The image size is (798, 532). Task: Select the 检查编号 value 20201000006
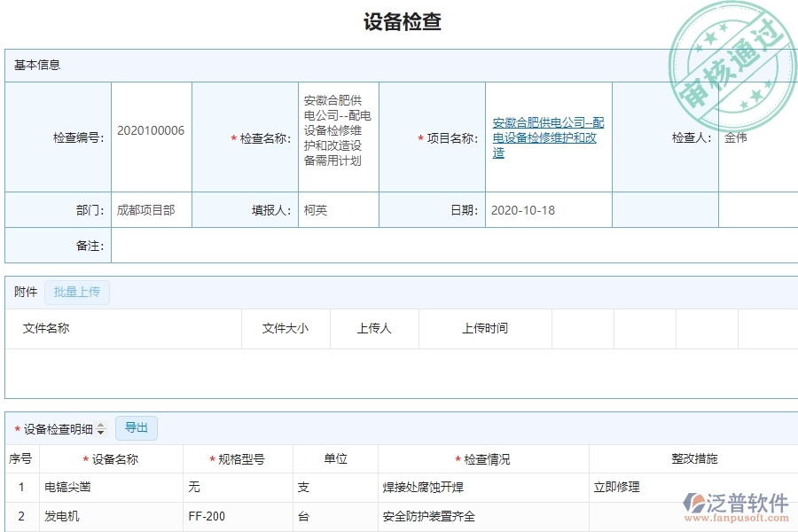pos(150,129)
